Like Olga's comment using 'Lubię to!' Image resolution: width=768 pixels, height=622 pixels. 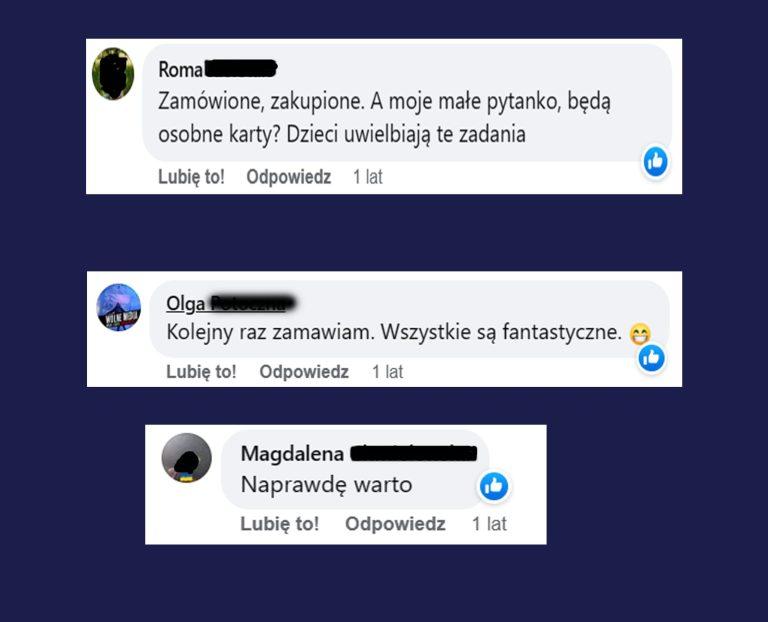pyautogui.click(x=201, y=372)
